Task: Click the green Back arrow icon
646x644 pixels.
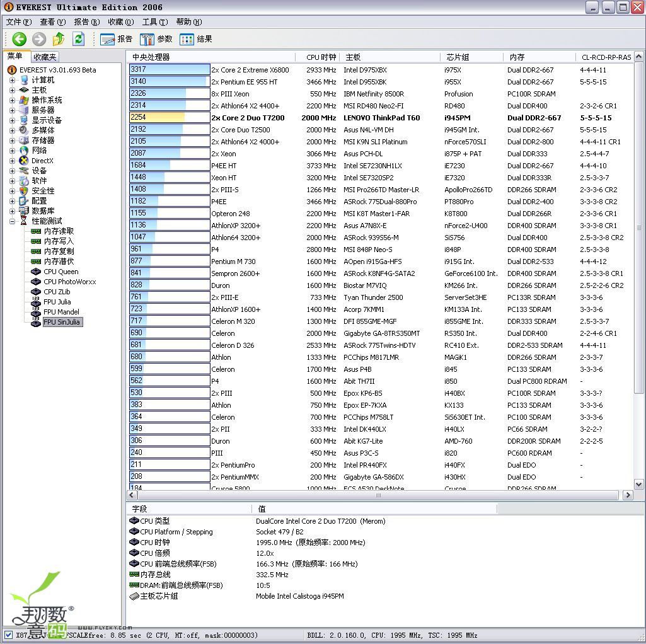Action: click(x=19, y=39)
